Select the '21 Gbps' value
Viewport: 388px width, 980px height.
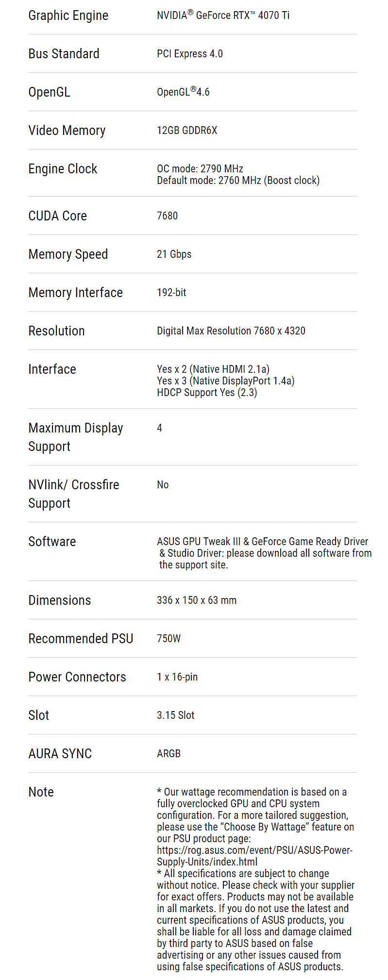174,254
